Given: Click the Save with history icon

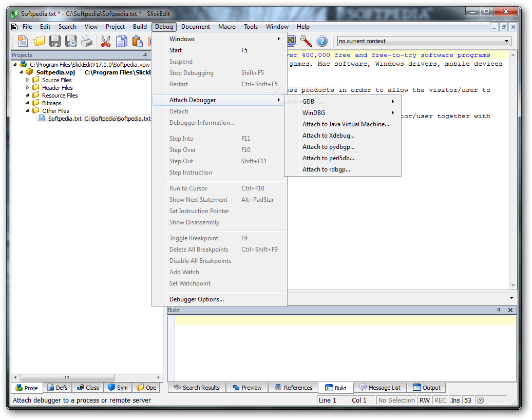Looking at the screenshot, I should pos(71,41).
